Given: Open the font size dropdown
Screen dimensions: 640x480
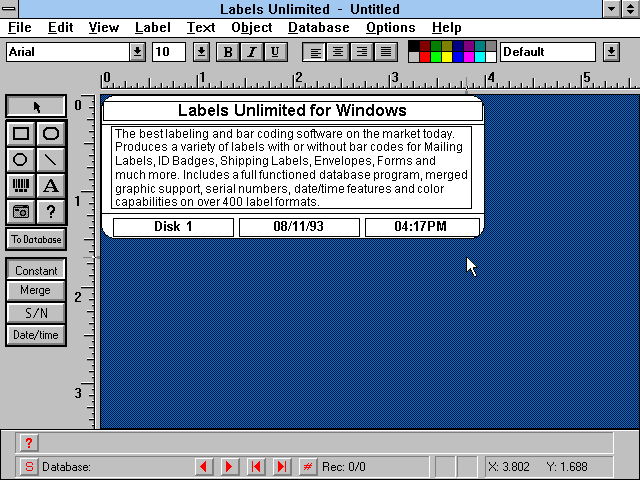Looking at the screenshot, I should point(201,52).
